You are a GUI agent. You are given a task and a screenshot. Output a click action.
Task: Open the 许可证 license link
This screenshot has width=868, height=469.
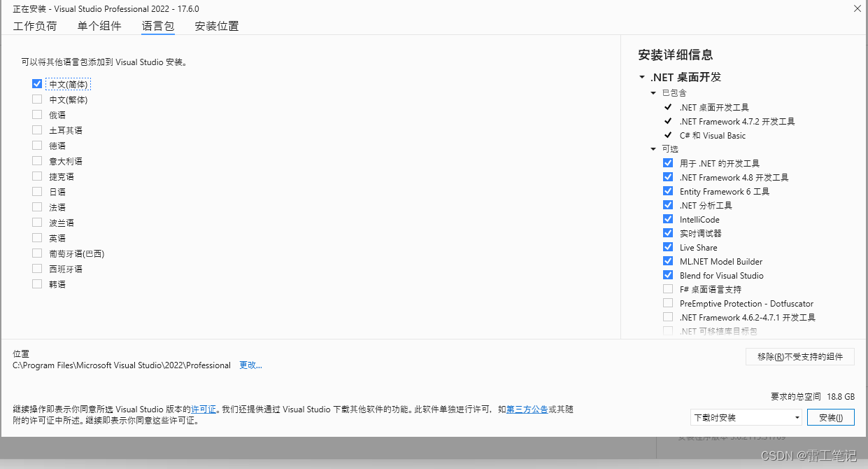coord(204,409)
